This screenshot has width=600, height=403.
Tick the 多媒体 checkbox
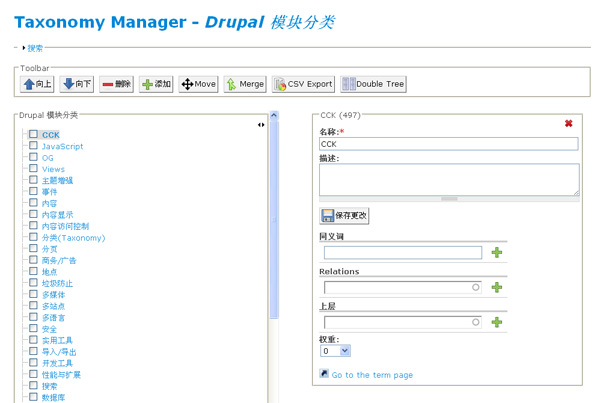[33, 294]
